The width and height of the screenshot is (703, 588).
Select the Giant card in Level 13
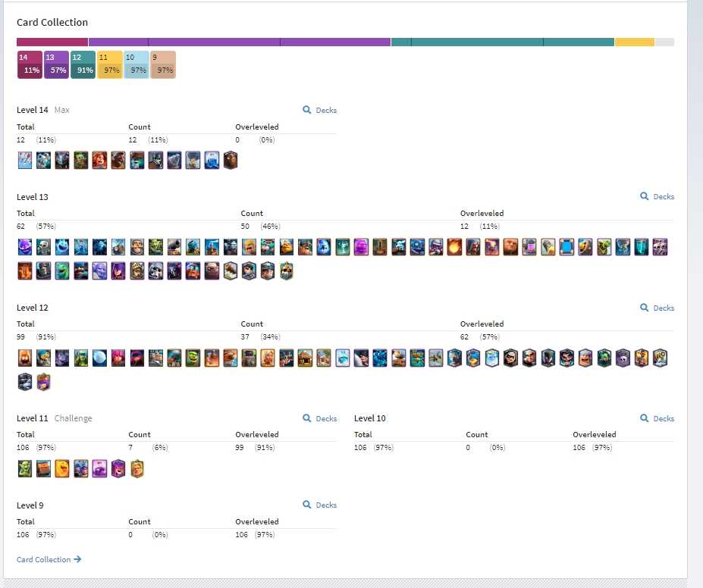point(510,247)
